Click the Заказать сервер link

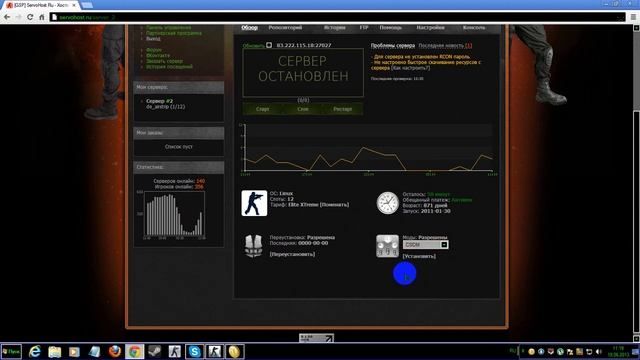[x=164, y=61]
